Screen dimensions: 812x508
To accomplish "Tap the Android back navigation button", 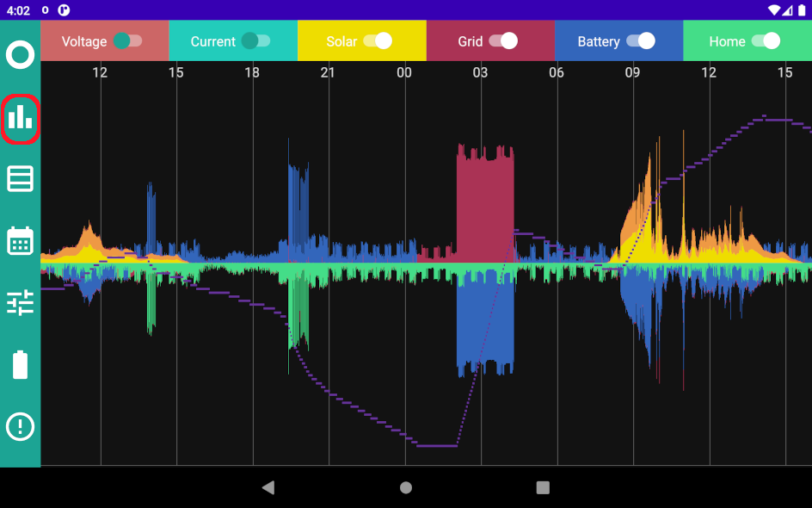I will (268, 487).
